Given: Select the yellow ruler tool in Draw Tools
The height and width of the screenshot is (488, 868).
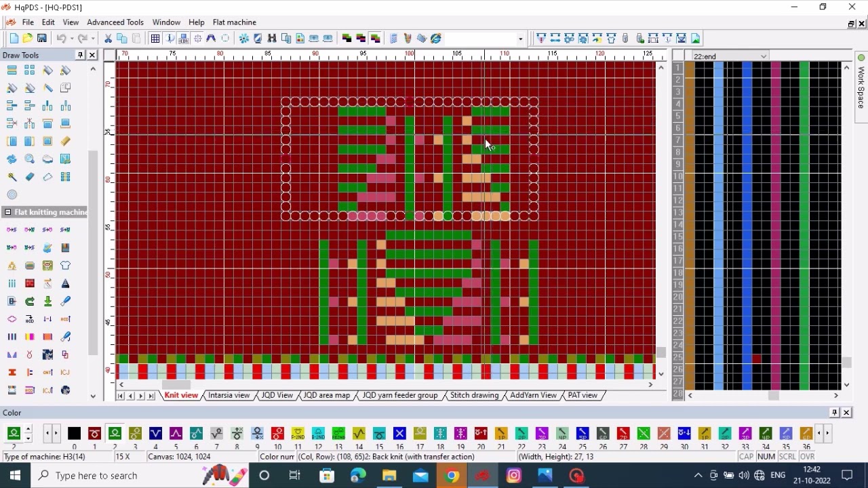Looking at the screenshot, I should 65,141.
